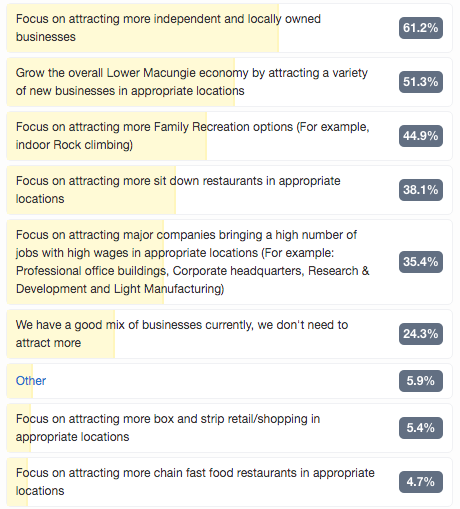Select the Family Recreation options row
The width and height of the screenshot is (460, 509).
click(229, 136)
